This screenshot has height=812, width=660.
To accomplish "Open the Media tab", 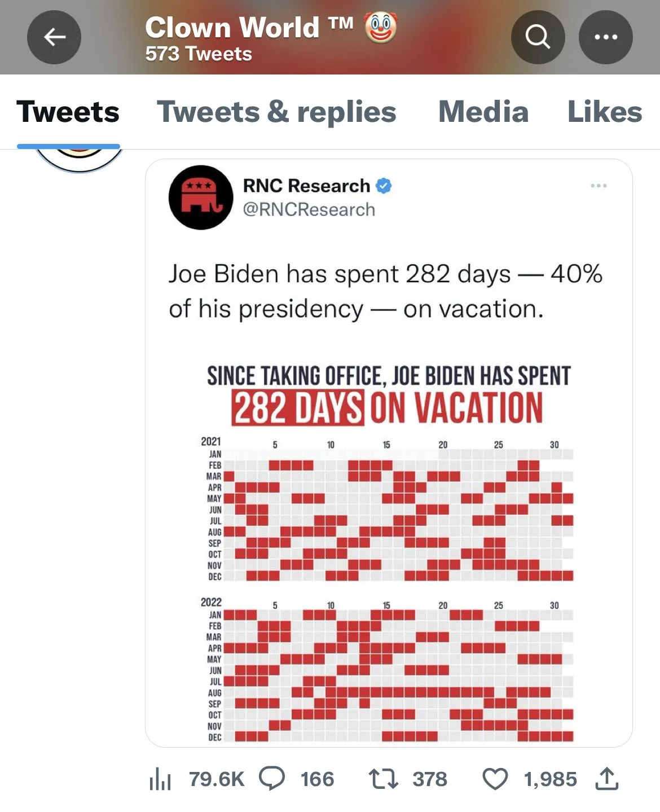I will point(483,112).
